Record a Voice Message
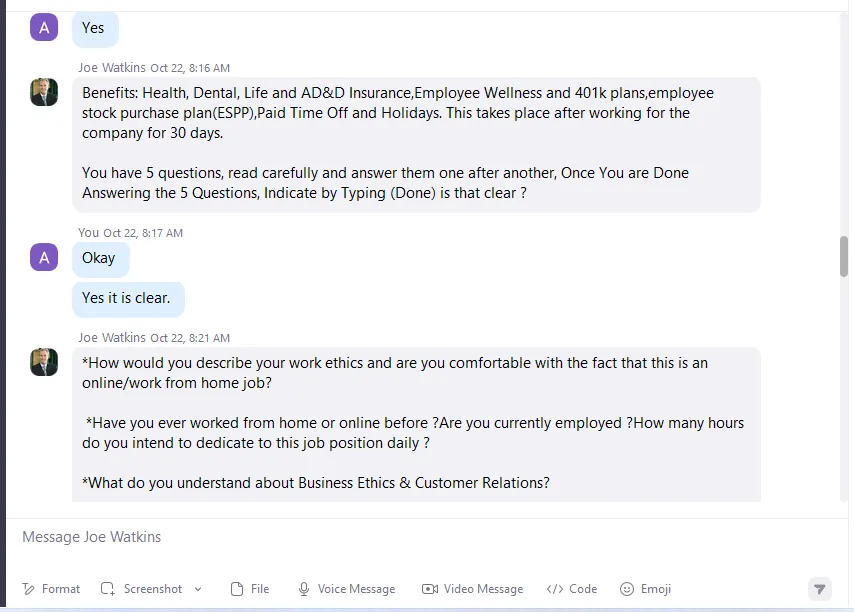854x612 pixels. click(346, 589)
